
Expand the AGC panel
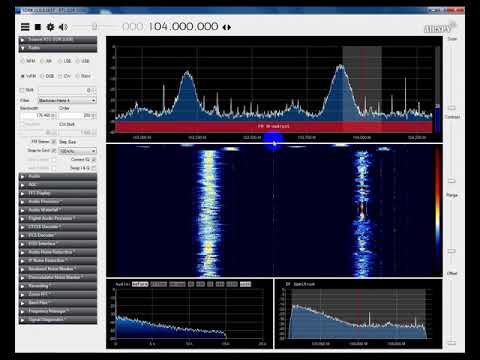(58, 185)
